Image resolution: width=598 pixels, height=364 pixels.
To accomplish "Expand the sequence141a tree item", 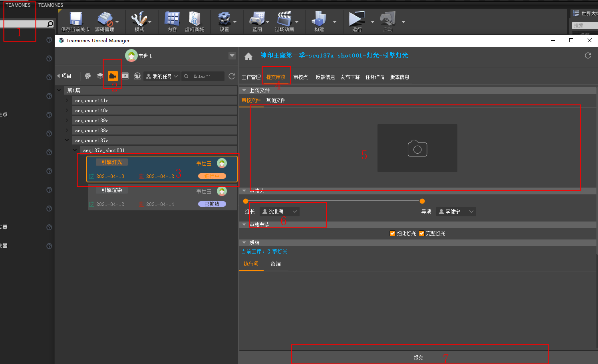I will [67, 101].
